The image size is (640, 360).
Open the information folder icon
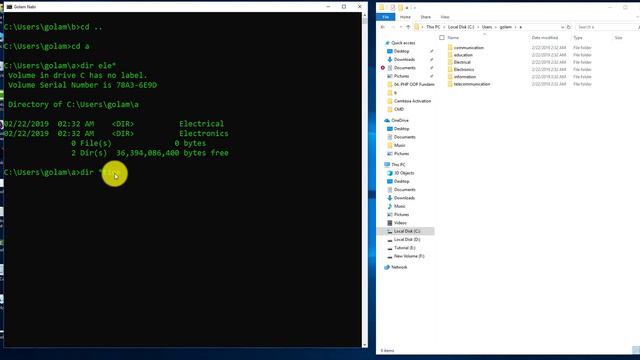[x=450, y=77]
